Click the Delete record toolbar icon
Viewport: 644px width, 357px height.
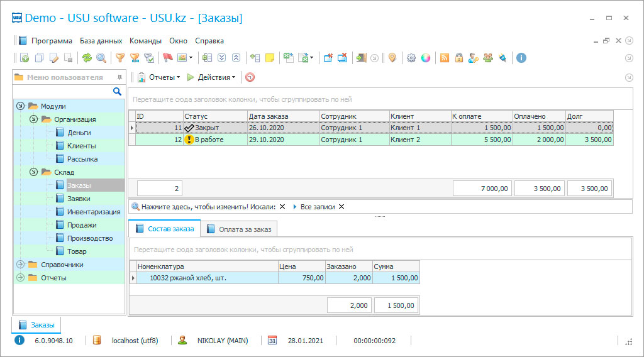[x=69, y=58]
